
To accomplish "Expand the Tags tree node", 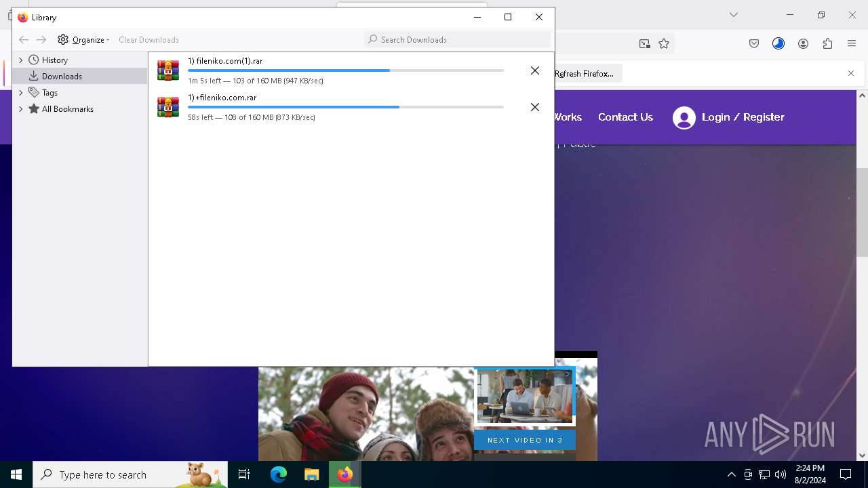I will click(20, 93).
